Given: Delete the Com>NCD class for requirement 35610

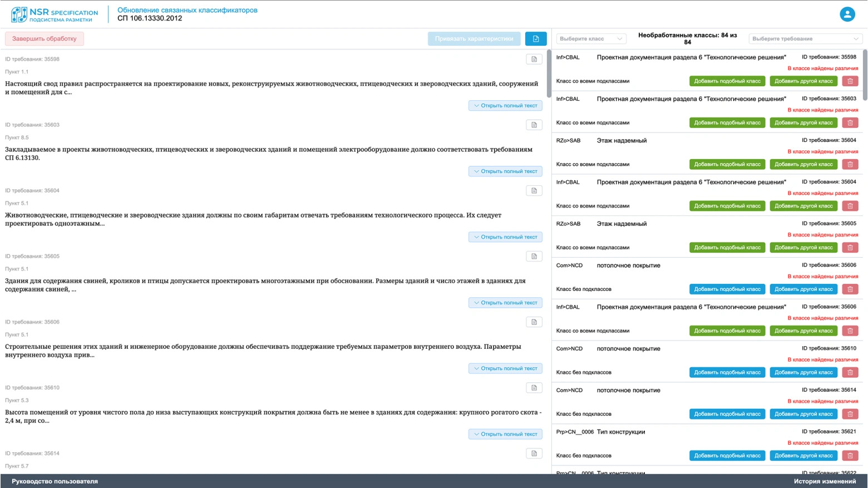Looking at the screenshot, I should click(x=850, y=373).
